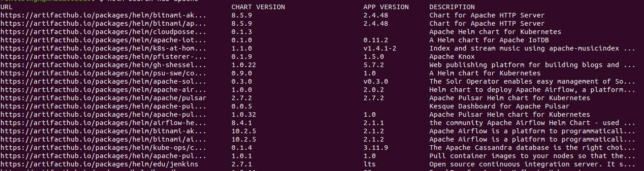The image size is (644, 171).
Task: Select URL ending in helm/k8s-at-hom...
Action: pos(103,48)
